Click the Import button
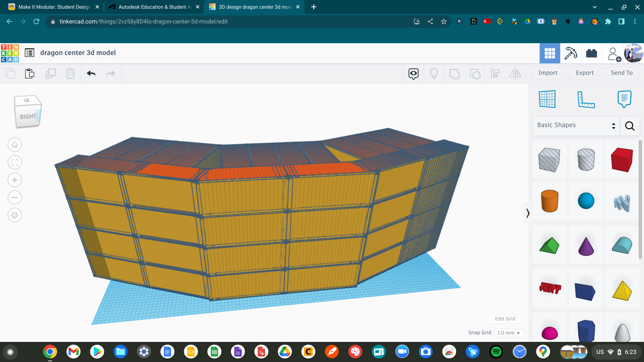Image resolution: width=644 pixels, height=362 pixels. (x=548, y=73)
